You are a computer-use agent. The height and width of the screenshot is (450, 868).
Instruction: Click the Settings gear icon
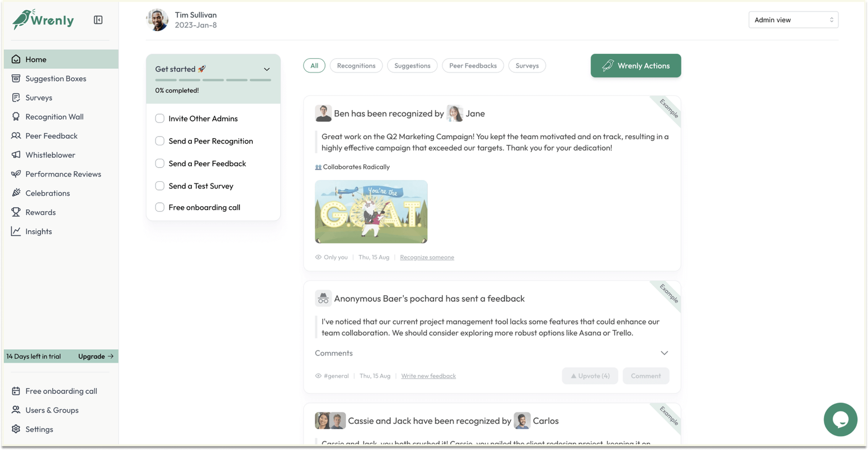pos(16,429)
